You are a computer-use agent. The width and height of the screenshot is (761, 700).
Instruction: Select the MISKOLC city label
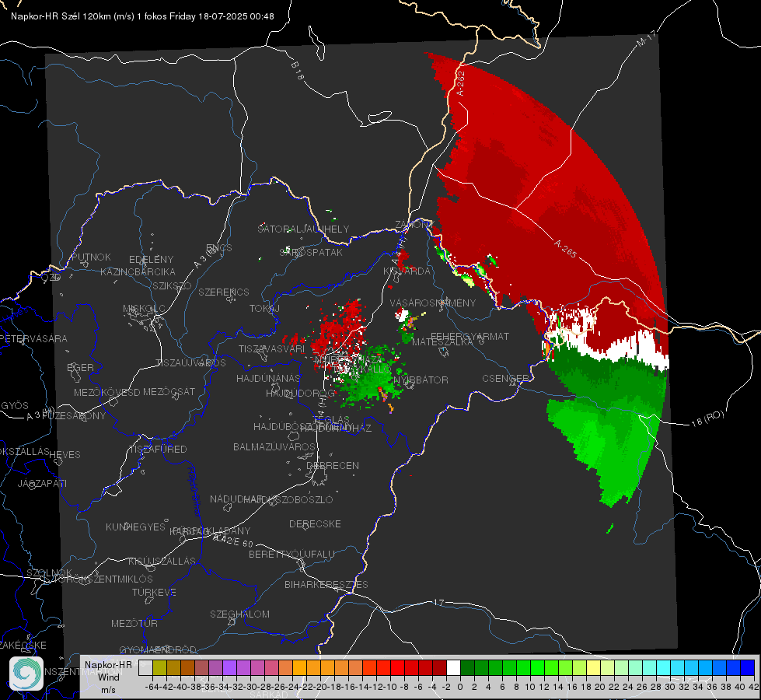point(144,309)
